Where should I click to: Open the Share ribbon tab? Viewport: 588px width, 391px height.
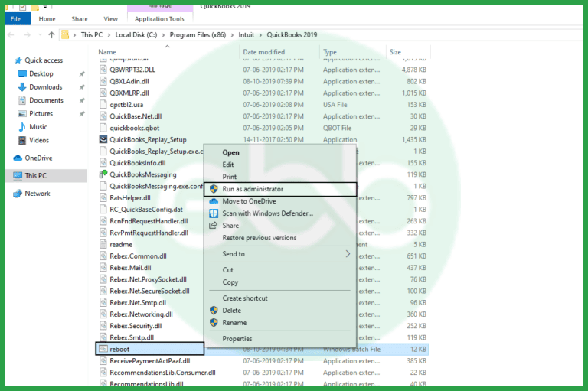[x=80, y=18]
